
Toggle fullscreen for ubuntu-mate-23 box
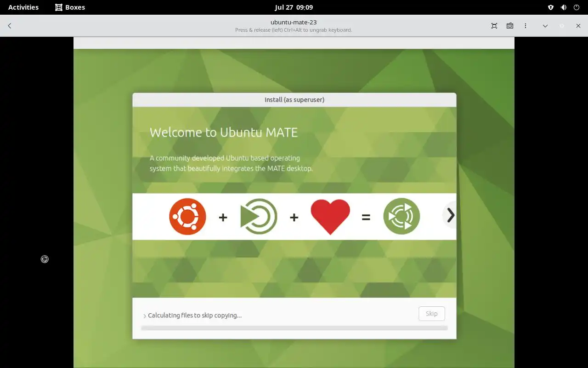coord(494,26)
